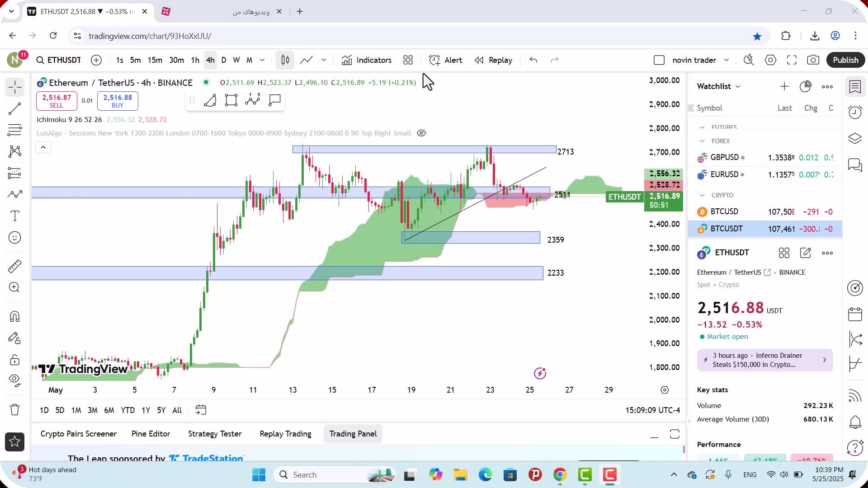The image size is (868, 488).
Task: Toggle hide all drawings eye icon
Action: click(x=15, y=381)
